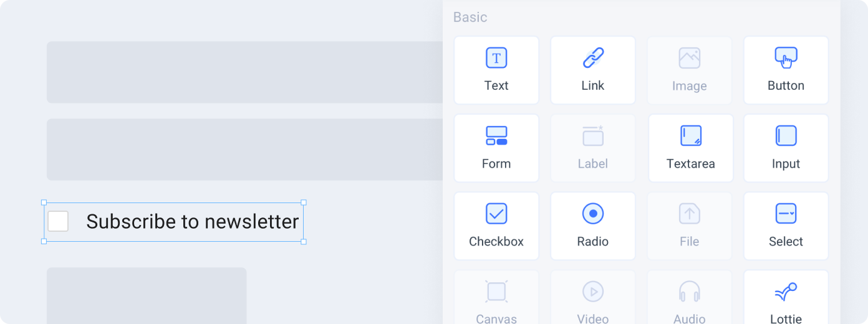Screen dimensions: 868x324
Task: Insert a Select dropdown element
Action: [786, 226]
